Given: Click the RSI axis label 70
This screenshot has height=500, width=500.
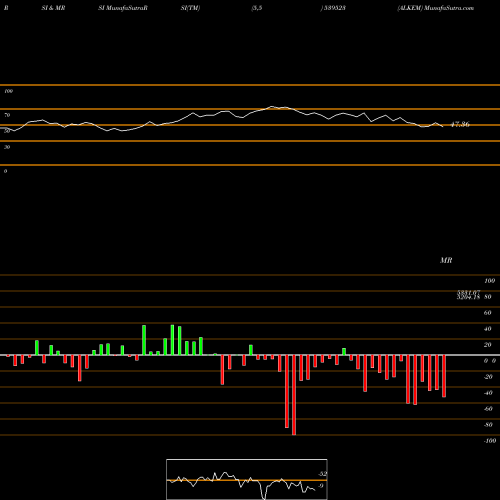Looking at the screenshot, I should click(x=7, y=115).
